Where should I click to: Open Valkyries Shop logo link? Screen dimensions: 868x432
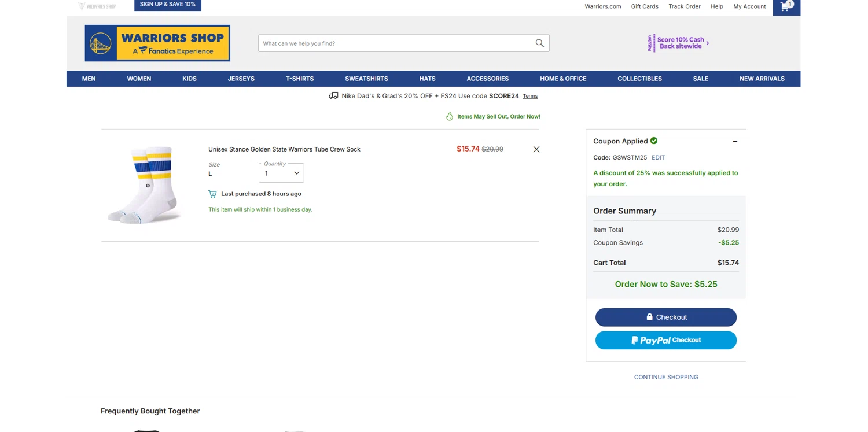(x=97, y=6)
